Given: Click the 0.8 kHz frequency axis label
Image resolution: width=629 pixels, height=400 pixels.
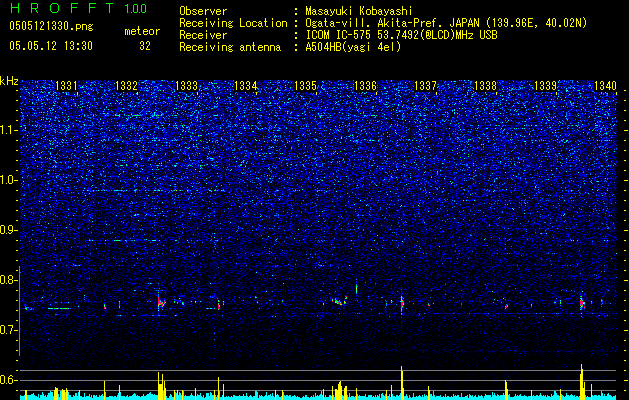Looking at the screenshot, I should coord(8,280).
